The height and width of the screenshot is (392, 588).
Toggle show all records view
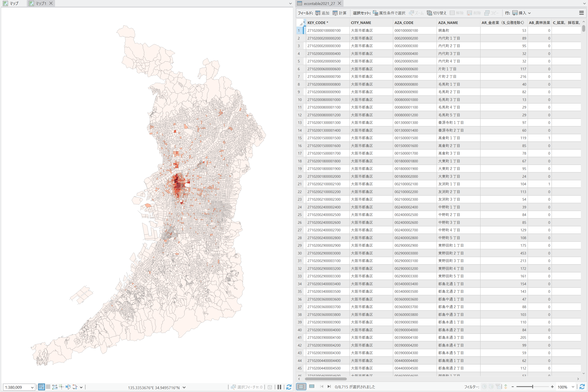coord(301,387)
